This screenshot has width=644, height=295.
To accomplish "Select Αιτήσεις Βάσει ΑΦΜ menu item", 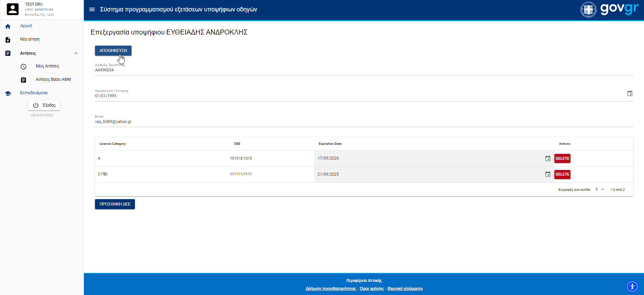I will pos(53,79).
